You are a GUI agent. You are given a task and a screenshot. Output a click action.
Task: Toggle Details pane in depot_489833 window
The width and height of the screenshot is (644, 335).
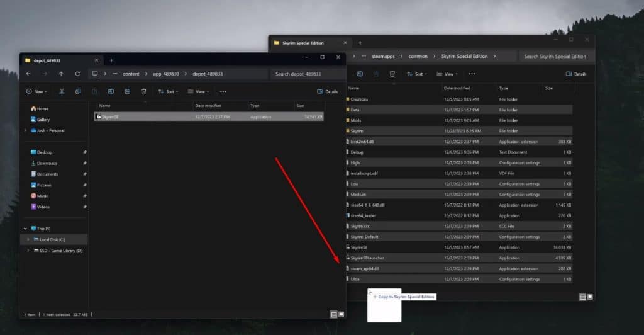point(327,91)
